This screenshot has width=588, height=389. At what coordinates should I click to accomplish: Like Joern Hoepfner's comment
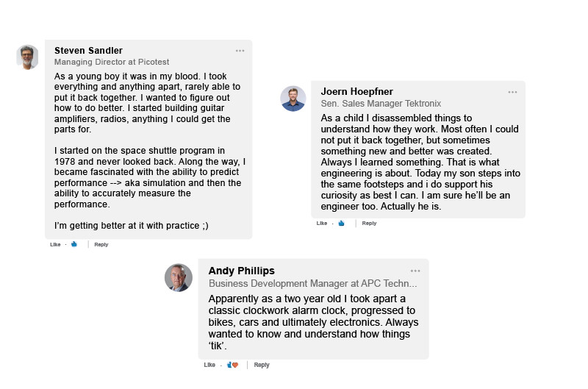coord(322,224)
